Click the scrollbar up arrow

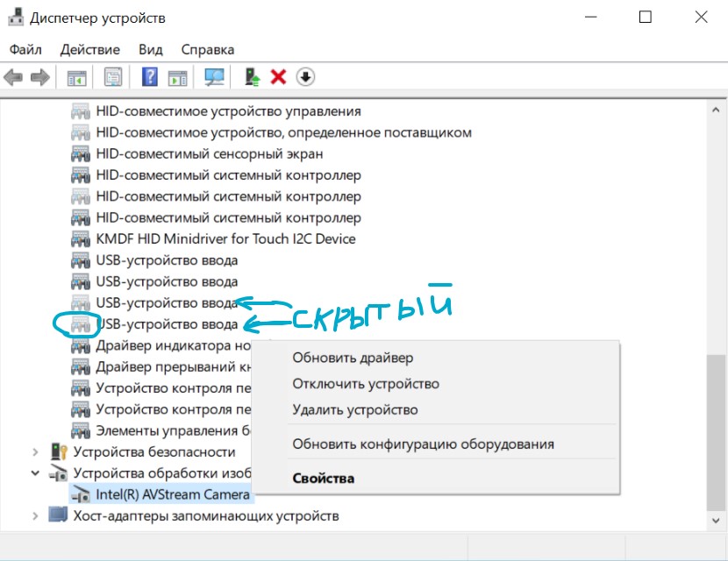click(716, 110)
